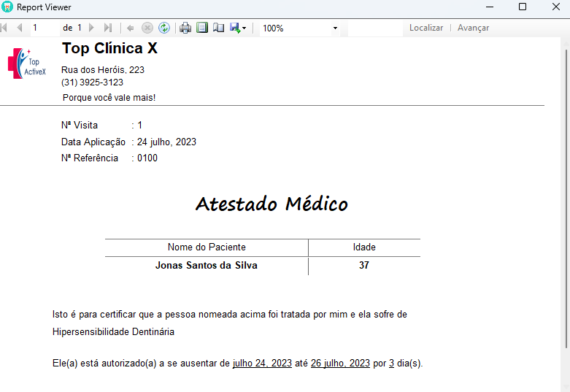Go to next page arrow

92,28
